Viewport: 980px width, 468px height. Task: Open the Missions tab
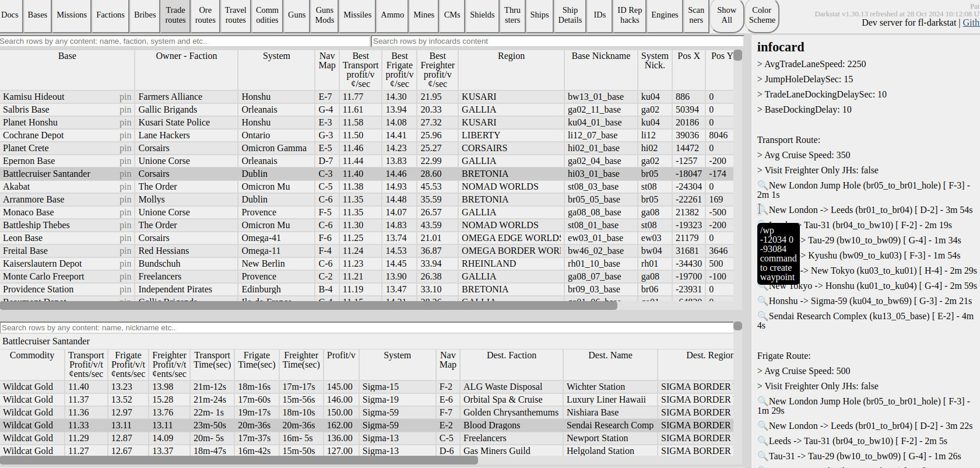click(72, 15)
